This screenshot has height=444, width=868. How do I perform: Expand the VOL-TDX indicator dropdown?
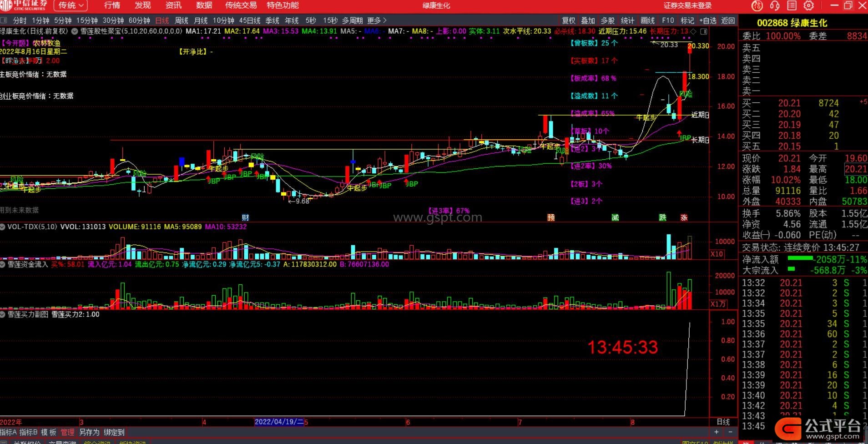3,227
